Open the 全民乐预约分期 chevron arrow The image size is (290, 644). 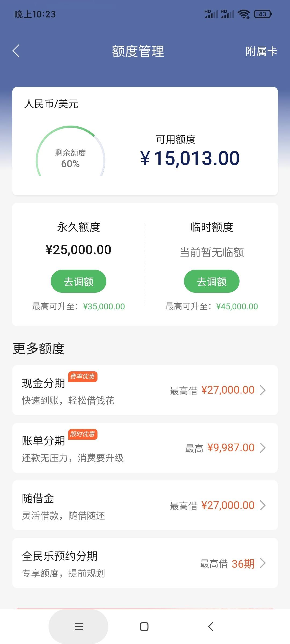click(x=263, y=563)
